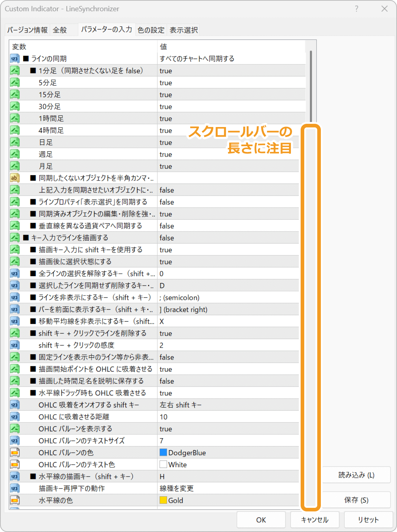Click the boolean icon beside 4時間足

tap(14, 130)
